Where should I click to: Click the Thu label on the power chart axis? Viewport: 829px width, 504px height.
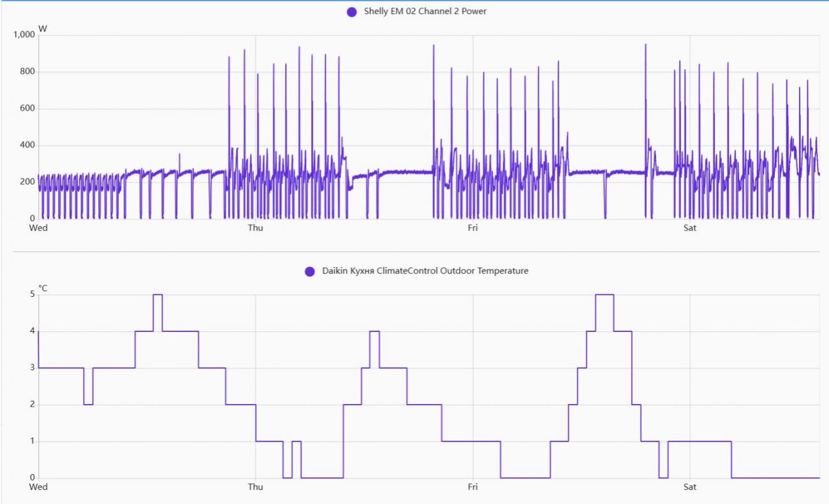click(x=255, y=228)
